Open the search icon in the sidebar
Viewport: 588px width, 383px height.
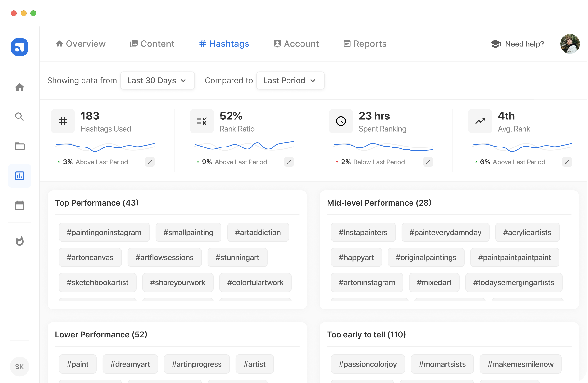tap(19, 117)
